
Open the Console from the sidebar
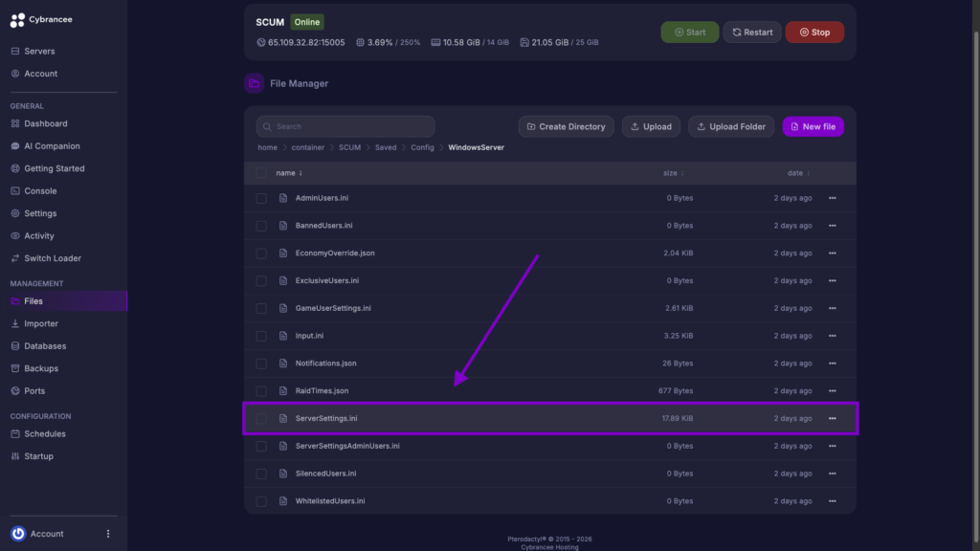(38, 190)
